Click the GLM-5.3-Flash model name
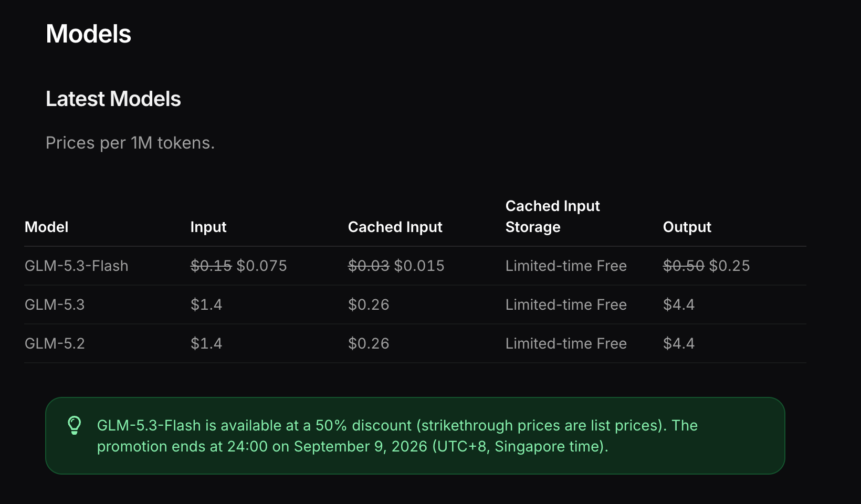The width and height of the screenshot is (861, 504). pos(76,266)
